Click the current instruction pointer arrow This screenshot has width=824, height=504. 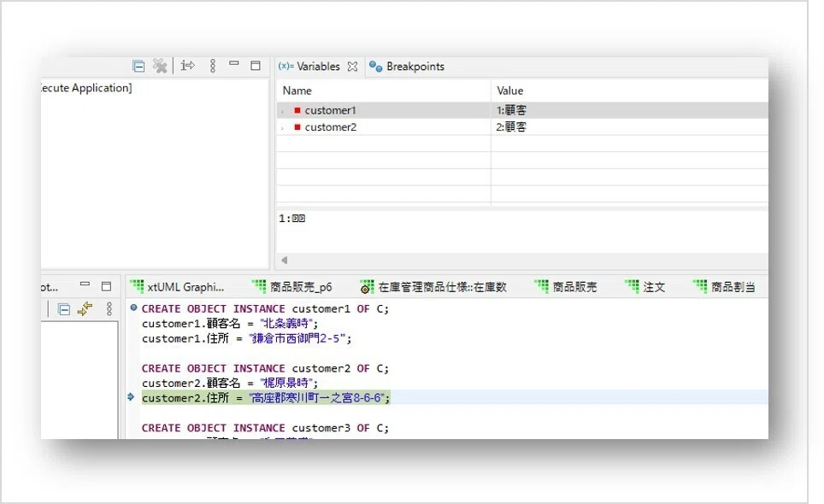tap(132, 397)
